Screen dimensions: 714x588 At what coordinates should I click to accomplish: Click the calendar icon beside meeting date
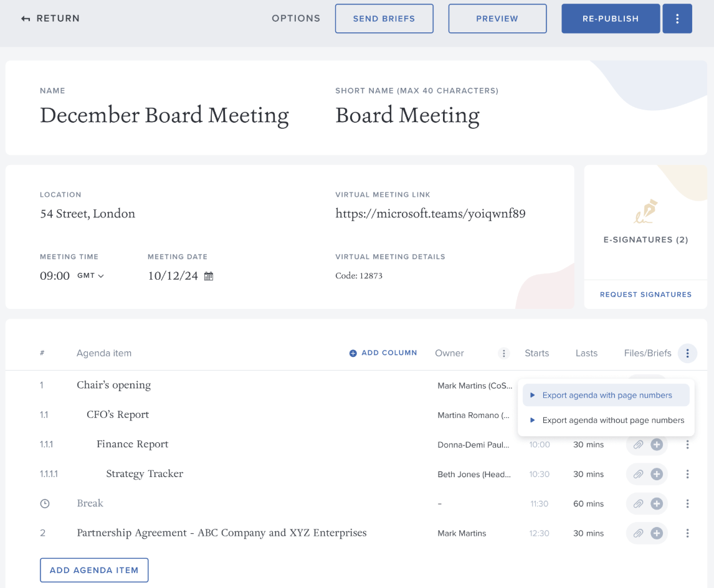[x=209, y=276]
